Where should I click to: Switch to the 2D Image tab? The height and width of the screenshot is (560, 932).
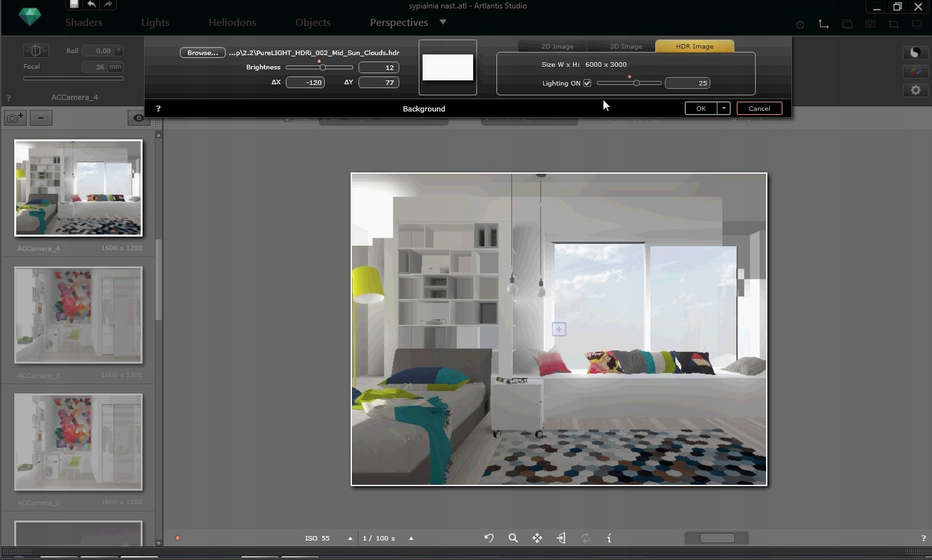click(x=557, y=46)
